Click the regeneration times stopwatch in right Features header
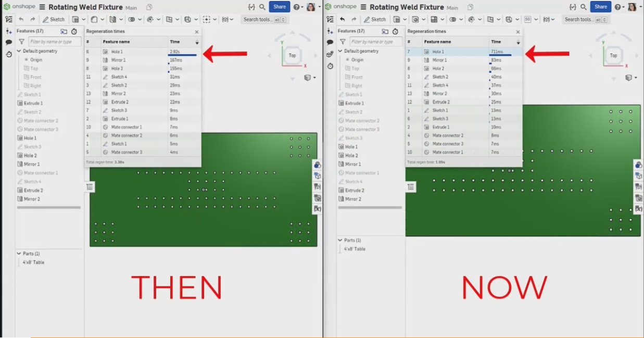 pos(396,31)
